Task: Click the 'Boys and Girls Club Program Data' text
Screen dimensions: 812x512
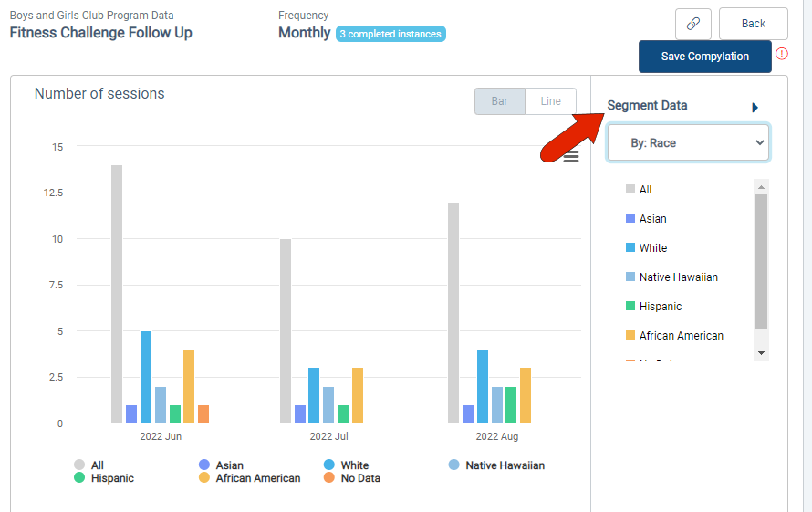Action: pyautogui.click(x=91, y=16)
